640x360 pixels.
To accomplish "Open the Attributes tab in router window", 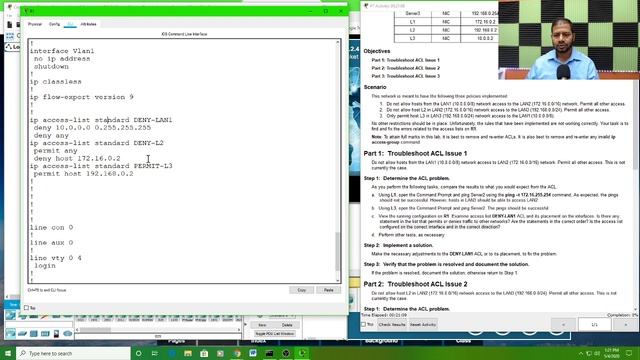I will [89, 24].
